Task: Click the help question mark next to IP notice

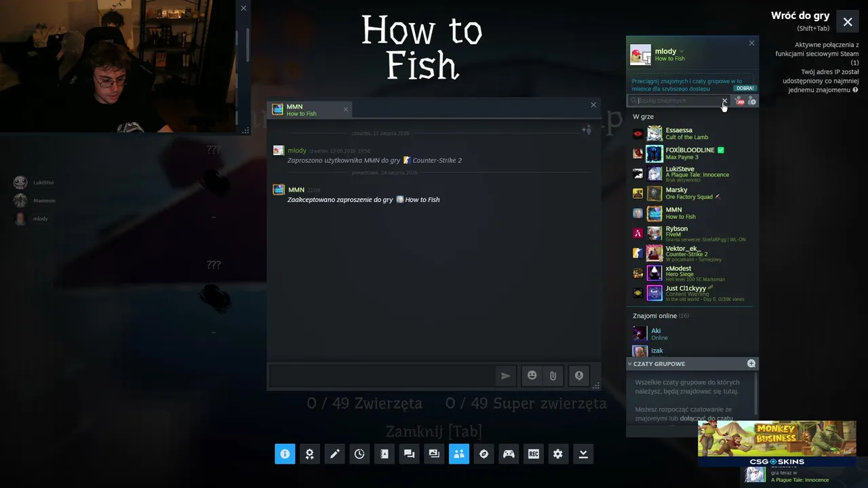Action: pos(855,90)
